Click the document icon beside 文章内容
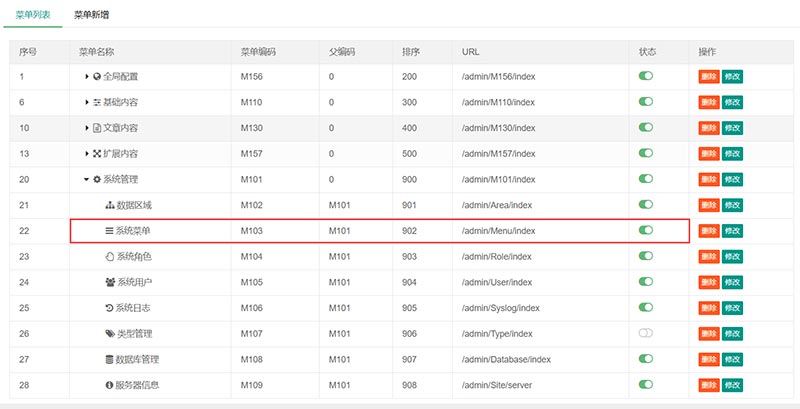The height and width of the screenshot is (409, 800). 97,128
